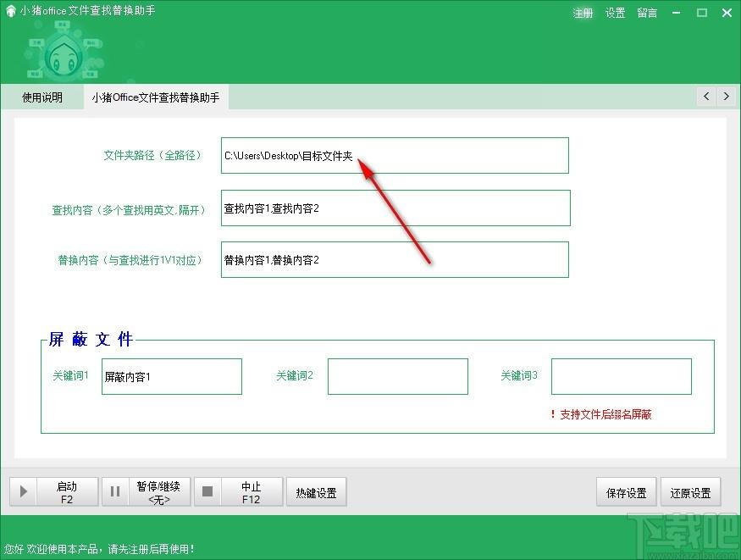The width and height of the screenshot is (741, 560).
Task: Close the application window
Action: coord(727,13)
